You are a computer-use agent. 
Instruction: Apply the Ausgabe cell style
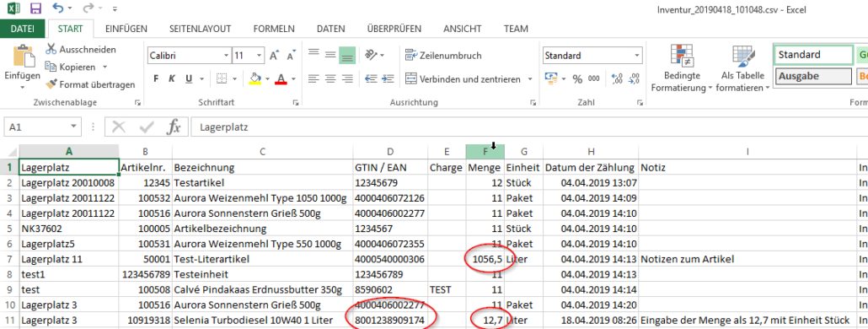coord(812,77)
